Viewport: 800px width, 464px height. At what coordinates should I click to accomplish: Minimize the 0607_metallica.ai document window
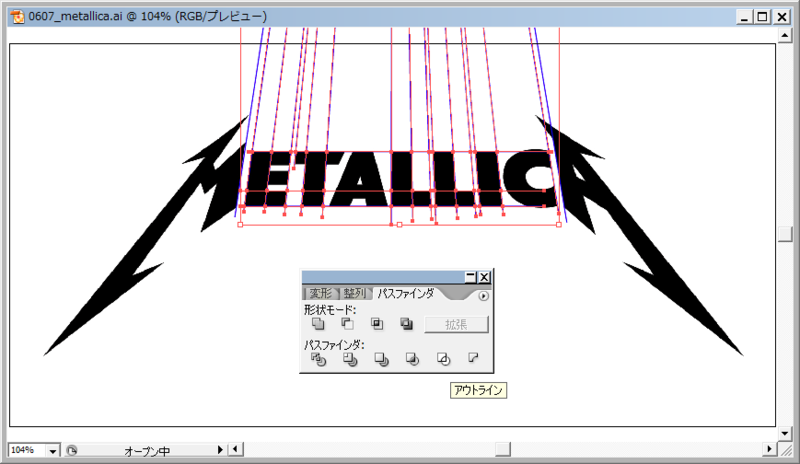tap(744, 17)
